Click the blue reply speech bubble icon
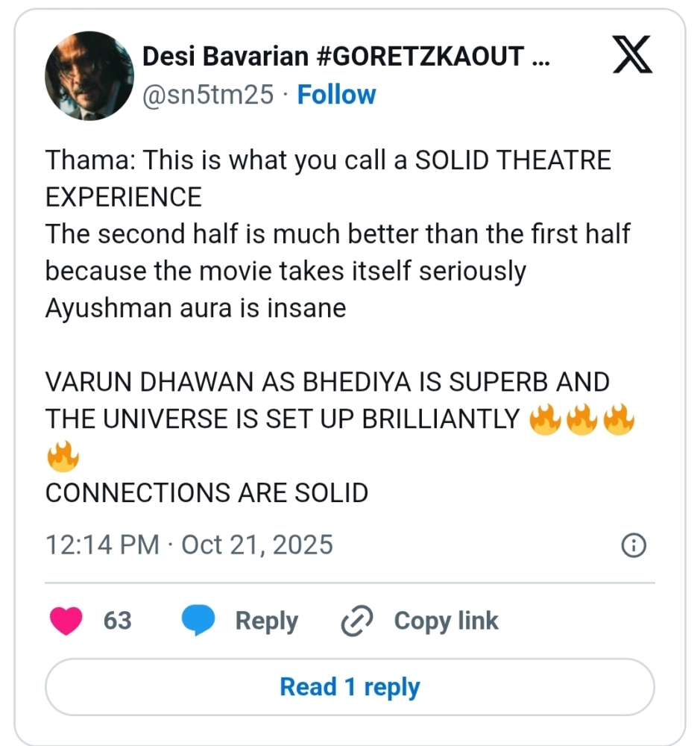Screen dimensions: 700x746 (198, 621)
